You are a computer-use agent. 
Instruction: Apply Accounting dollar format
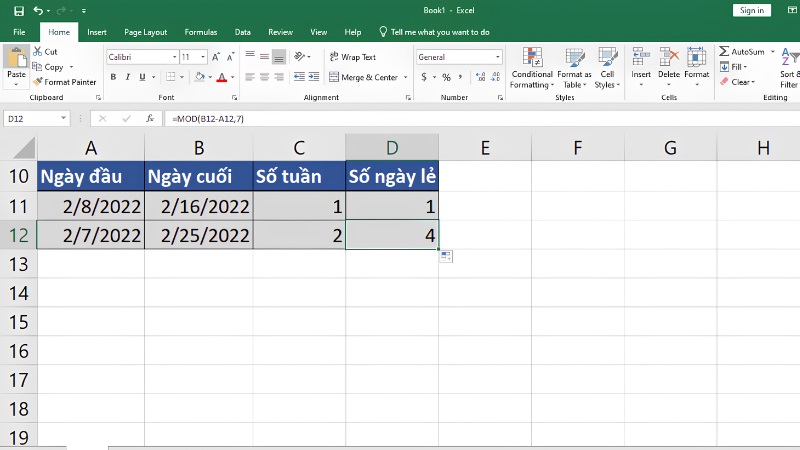(423, 77)
